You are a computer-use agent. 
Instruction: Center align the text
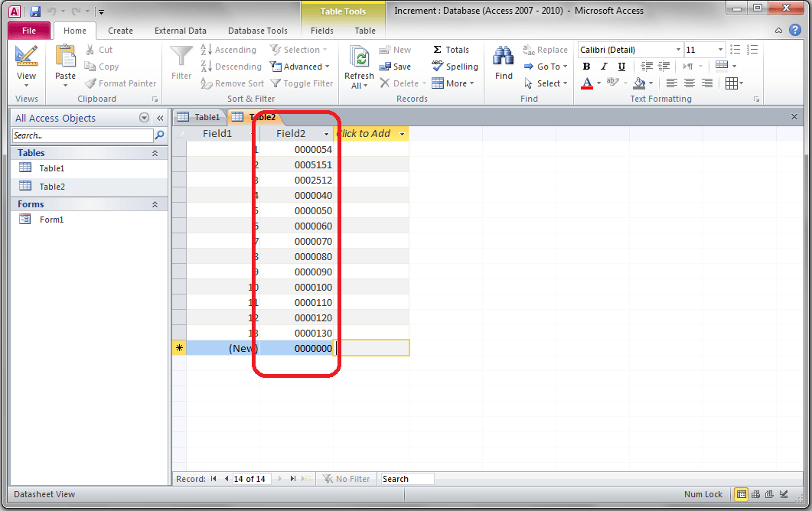point(690,83)
